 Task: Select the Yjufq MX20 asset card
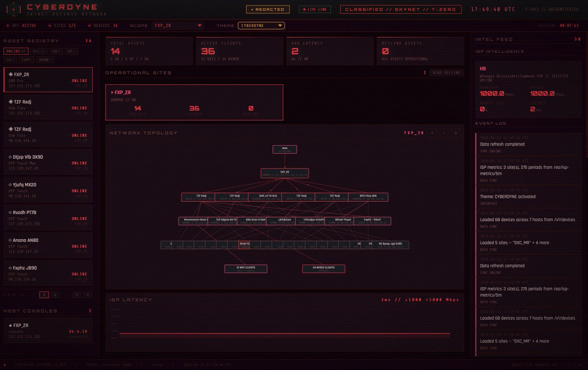click(x=48, y=190)
